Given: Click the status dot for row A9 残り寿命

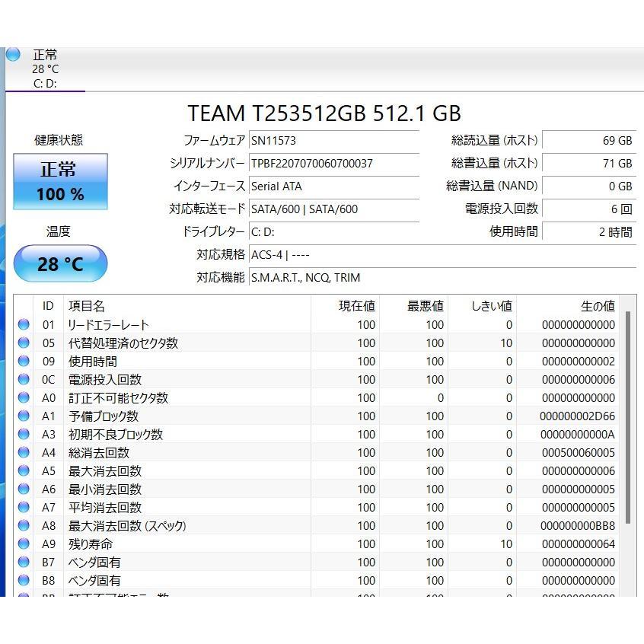Looking at the screenshot, I should pyautogui.click(x=24, y=544).
